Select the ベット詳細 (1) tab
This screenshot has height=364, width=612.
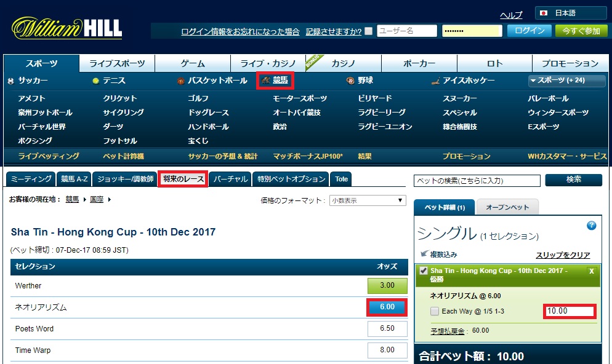(445, 207)
